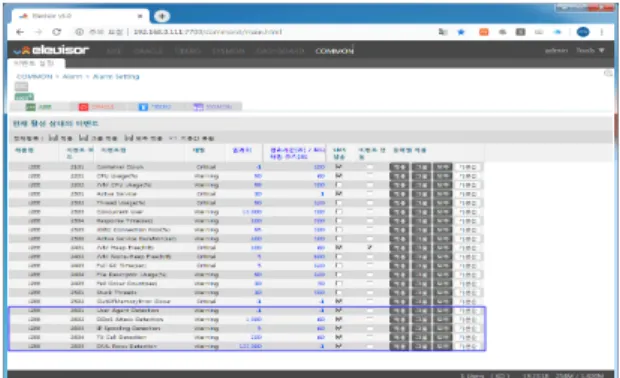
Task: Click white default button in TX Call Detection row
Action: (x=468, y=337)
